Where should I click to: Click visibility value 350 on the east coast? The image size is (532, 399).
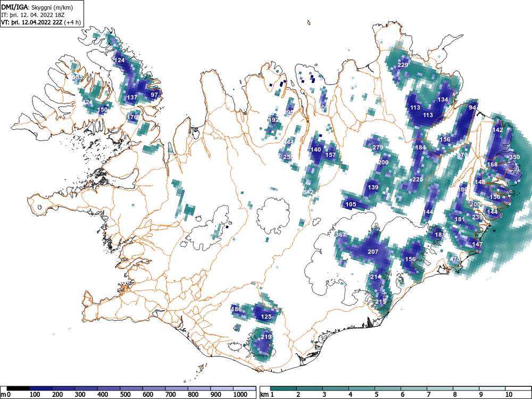pyautogui.click(x=514, y=157)
